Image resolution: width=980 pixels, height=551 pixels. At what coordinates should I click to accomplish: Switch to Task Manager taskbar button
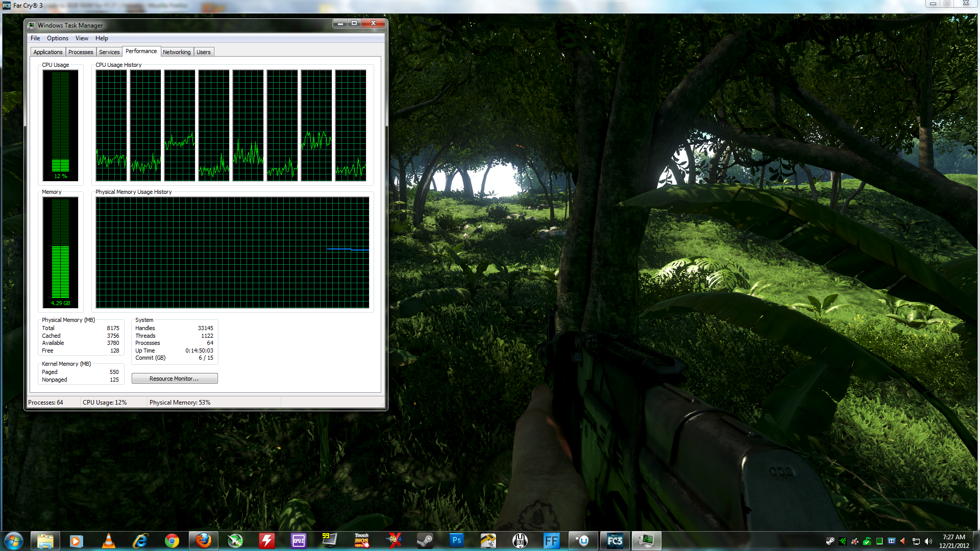tap(647, 541)
